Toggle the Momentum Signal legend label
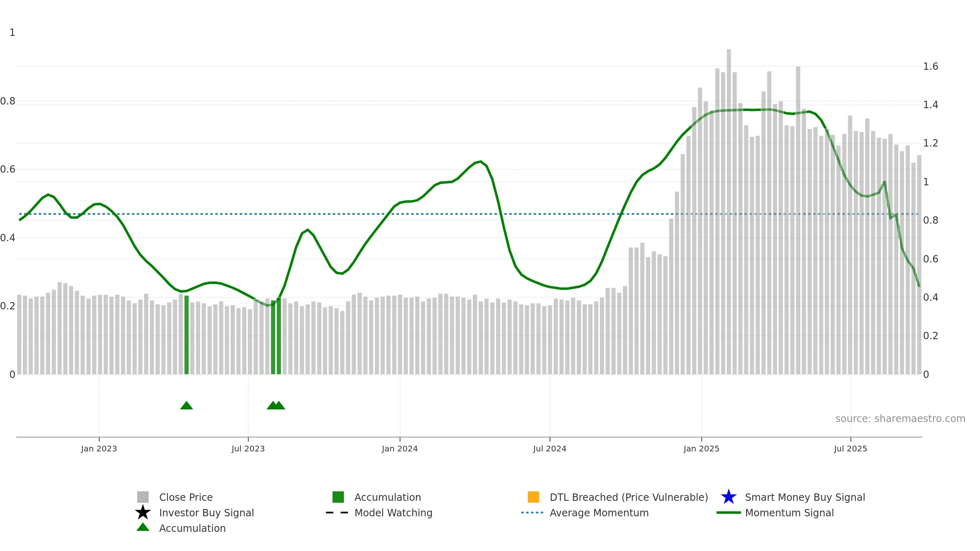The width and height of the screenshot is (980, 551). click(789, 513)
